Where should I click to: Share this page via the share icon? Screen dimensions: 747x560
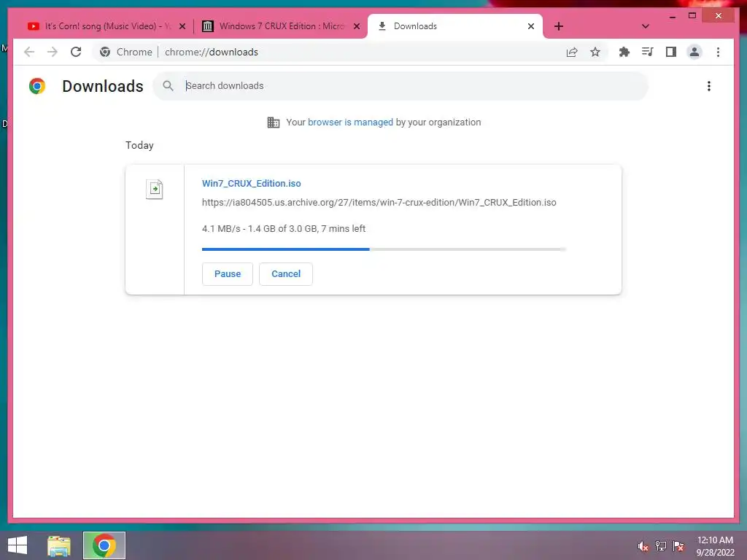coord(572,52)
